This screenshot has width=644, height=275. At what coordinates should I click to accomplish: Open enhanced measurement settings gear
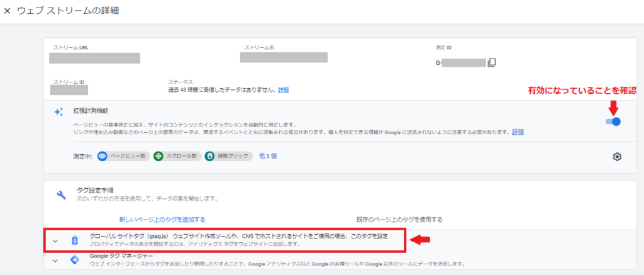[616, 157]
